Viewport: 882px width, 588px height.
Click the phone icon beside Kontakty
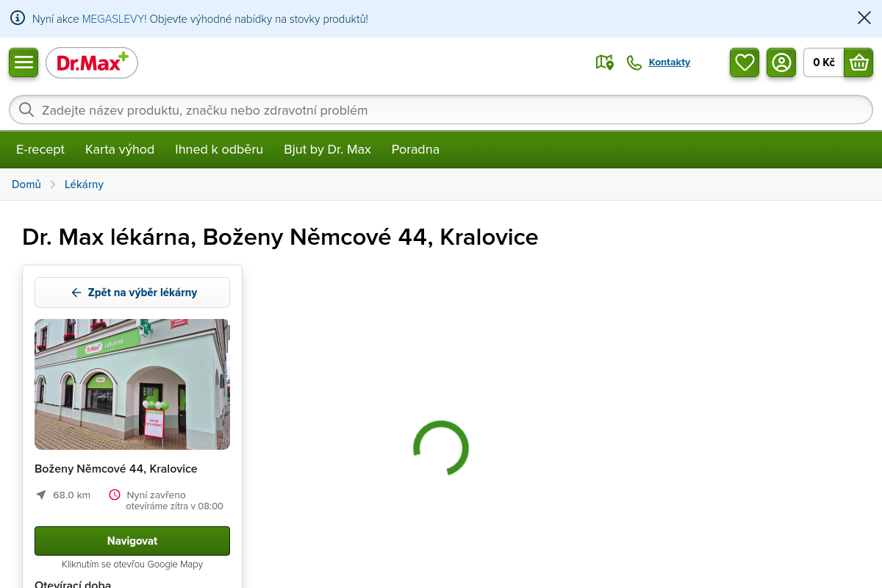coord(634,62)
